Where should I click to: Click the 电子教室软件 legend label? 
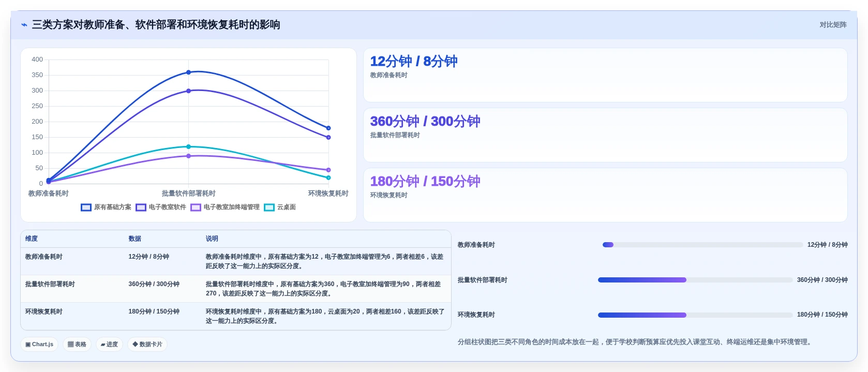coord(168,207)
